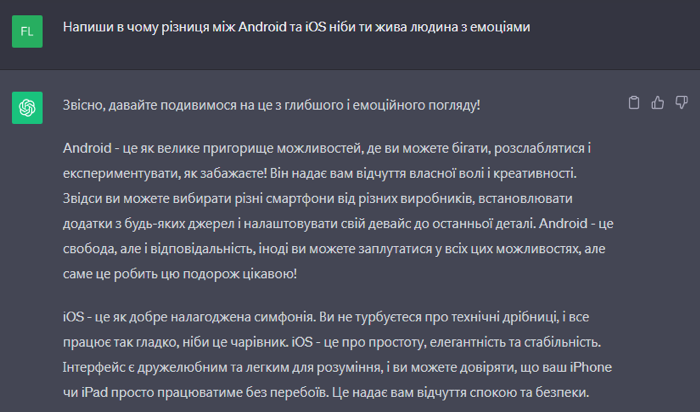Give the response a thumbs up

[658, 103]
